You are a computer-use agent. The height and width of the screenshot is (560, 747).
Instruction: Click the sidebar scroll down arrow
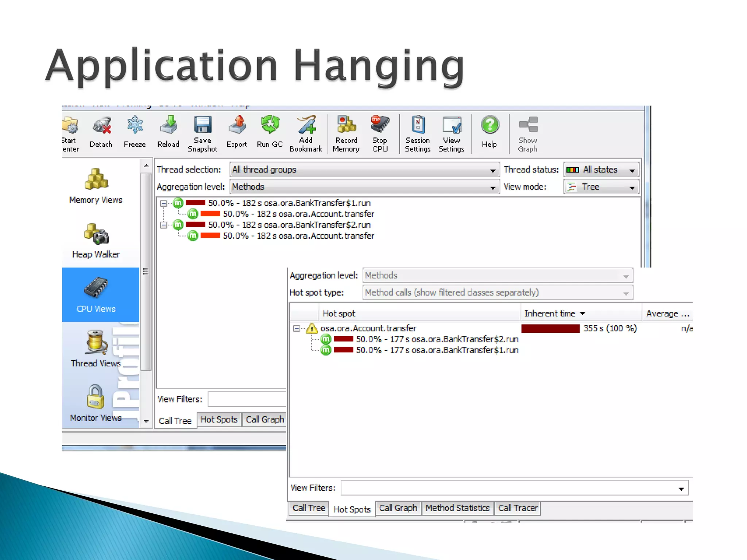pos(146,421)
